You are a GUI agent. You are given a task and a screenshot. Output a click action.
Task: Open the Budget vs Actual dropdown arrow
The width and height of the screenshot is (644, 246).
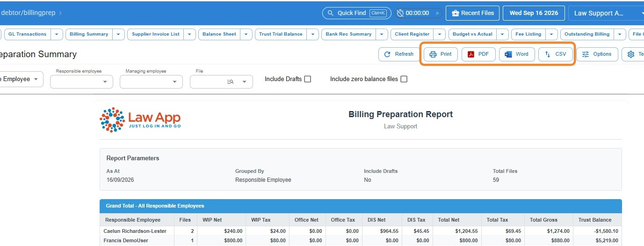pyautogui.click(x=503, y=34)
